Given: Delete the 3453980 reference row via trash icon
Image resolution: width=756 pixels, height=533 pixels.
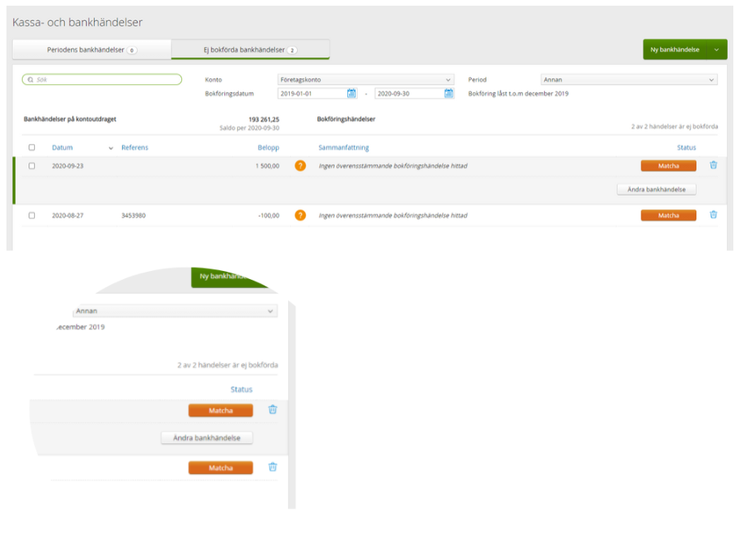Looking at the screenshot, I should pos(713,215).
